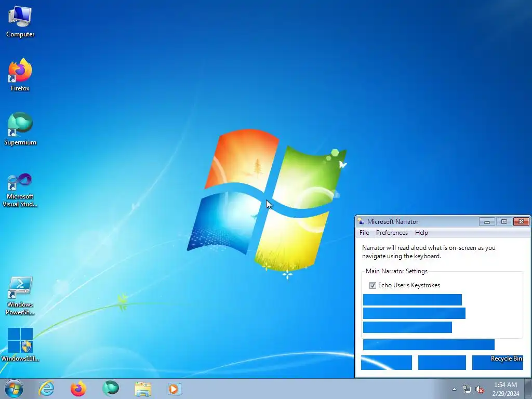This screenshot has height=399, width=532.
Task: Open Windows Explorer from the taskbar
Action: tap(143, 389)
